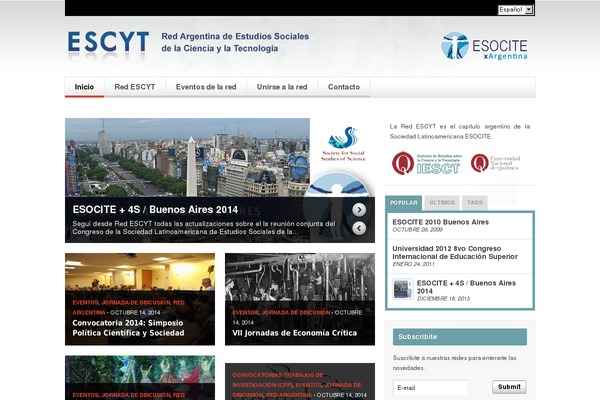Image resolution: width=600 pixels, height=400 pixels.
Task: Switch to the Popular tab
Action: tap(403, 202)
